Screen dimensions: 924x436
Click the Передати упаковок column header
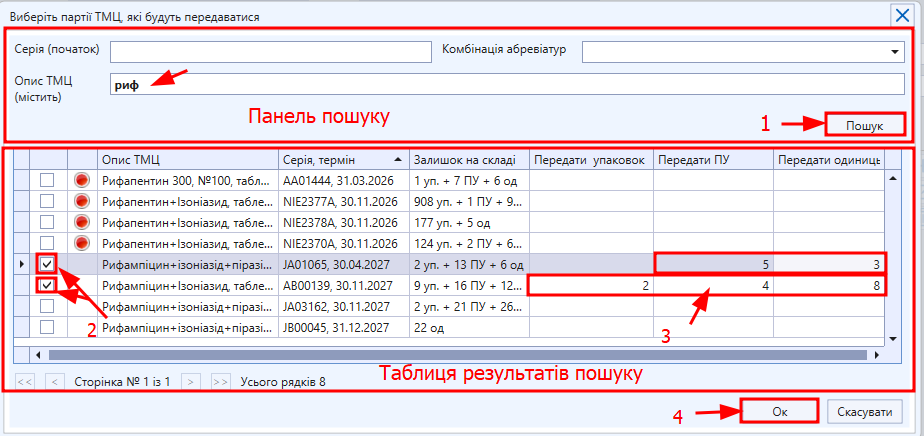point(591,160)
